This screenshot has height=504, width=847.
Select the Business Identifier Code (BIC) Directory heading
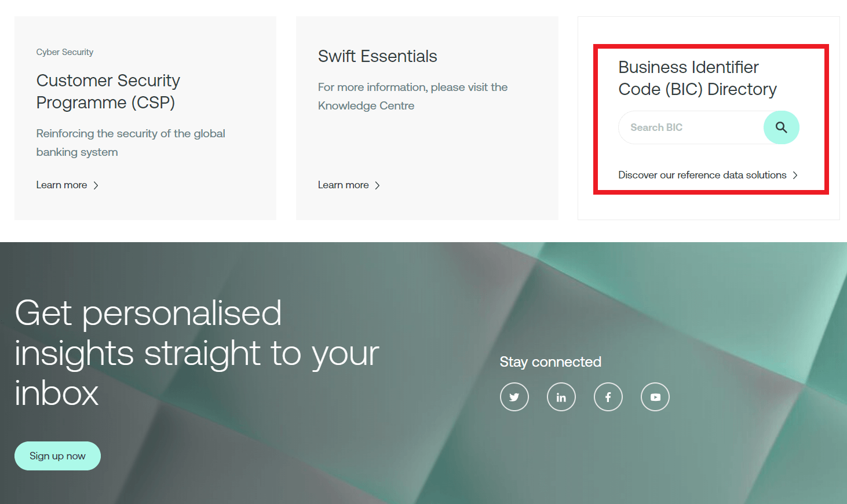(x=698, y=78)
